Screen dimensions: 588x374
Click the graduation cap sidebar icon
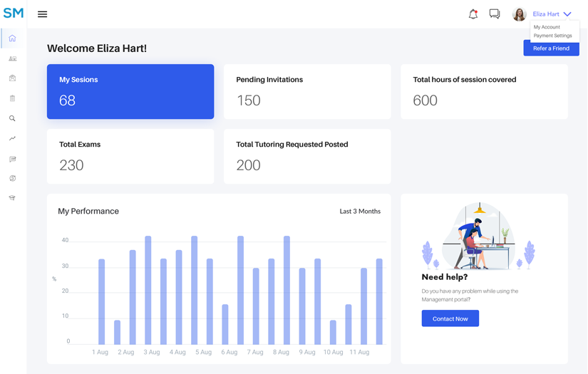click(x=12, y=198)
